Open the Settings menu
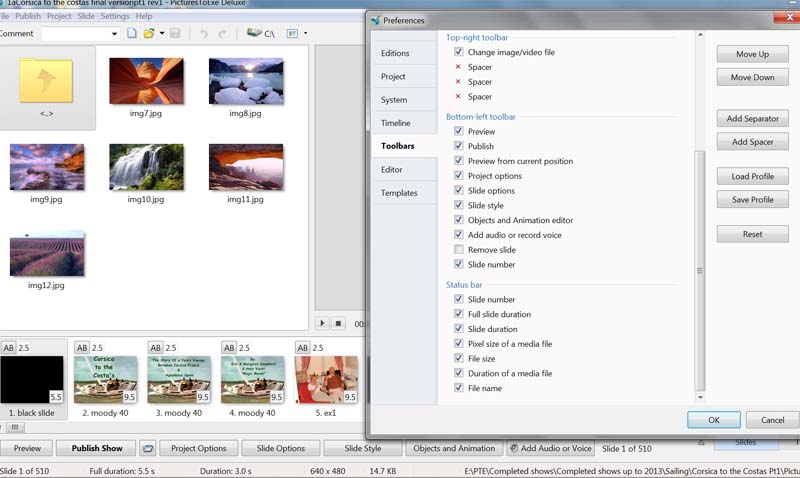The image size is (800, 478). tap(115, 16)
